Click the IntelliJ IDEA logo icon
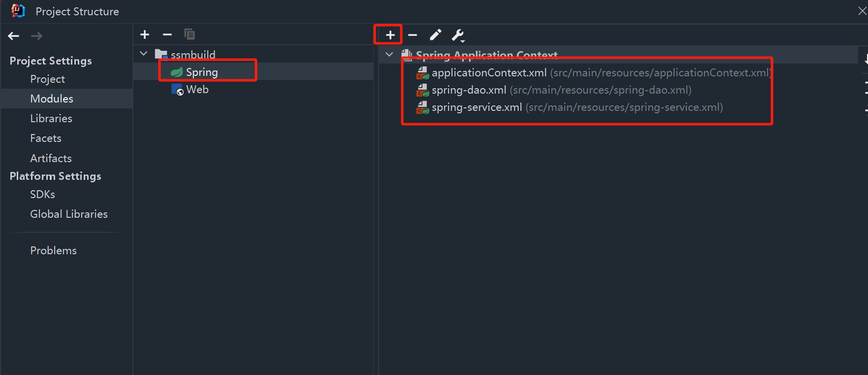This screenshot has width=868, height=375. 18,11
